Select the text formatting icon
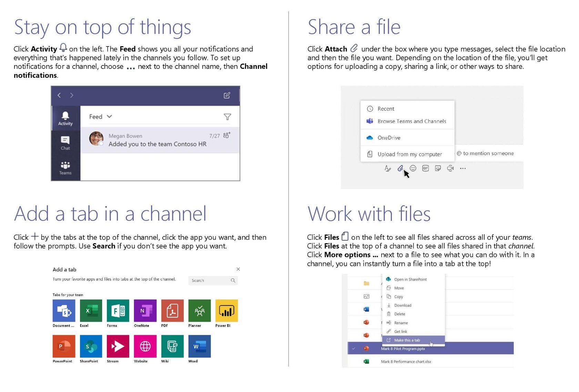This screenshot has width=579, height=392. (x=388, y=168)
